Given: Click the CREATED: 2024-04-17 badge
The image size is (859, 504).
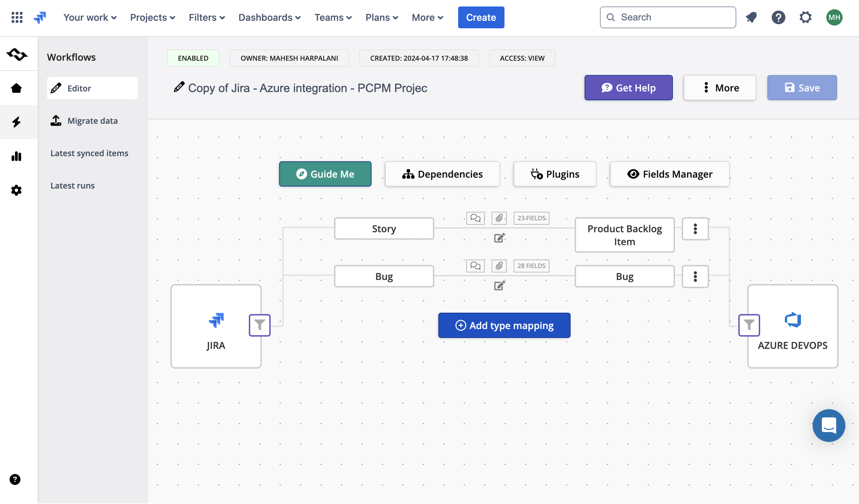Looking at the screenshot, I should 419,58.
